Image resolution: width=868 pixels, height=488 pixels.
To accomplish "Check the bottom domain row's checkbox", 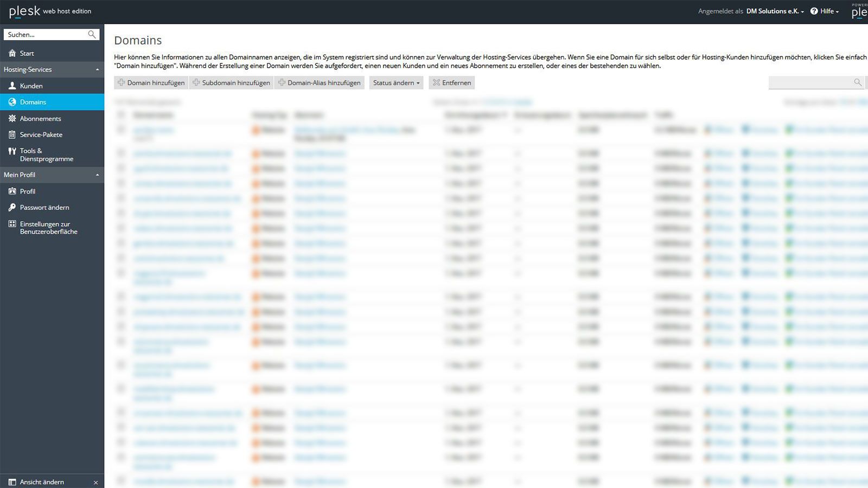I will 121,480.
